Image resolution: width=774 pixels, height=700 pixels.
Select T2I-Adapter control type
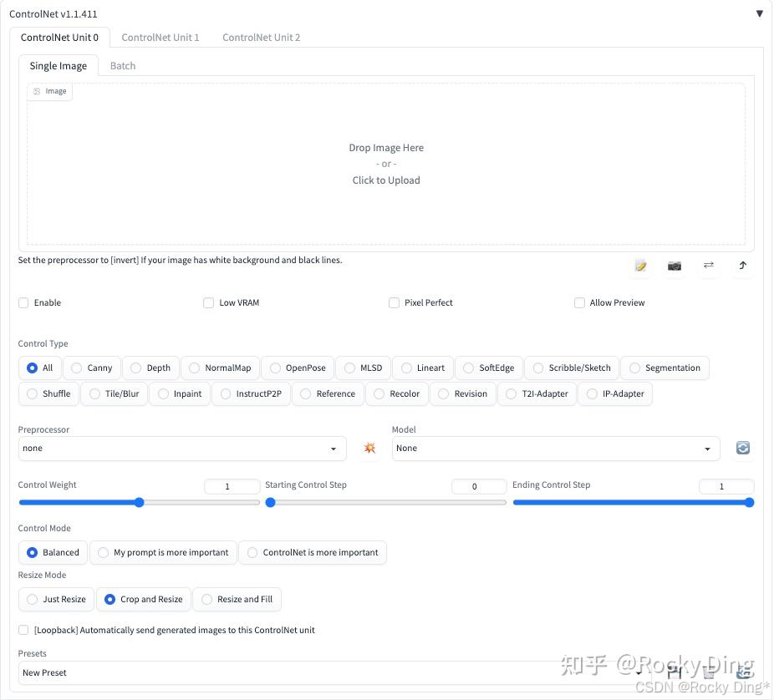[537, 393]
